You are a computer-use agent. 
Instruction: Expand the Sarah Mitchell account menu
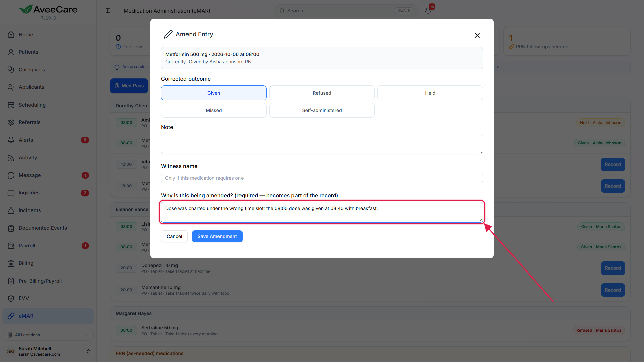click(x=48, y=351)
